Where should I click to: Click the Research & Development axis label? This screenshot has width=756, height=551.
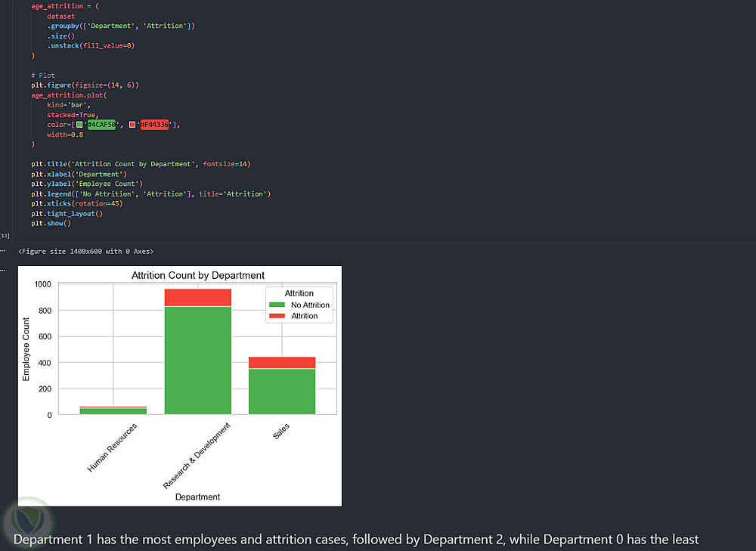(x=197, y=456)
